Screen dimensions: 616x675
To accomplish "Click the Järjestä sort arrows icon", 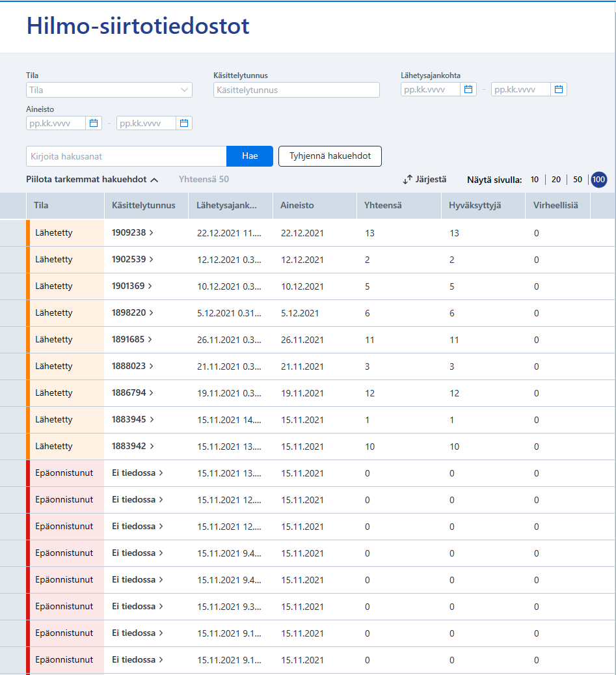I will pyautogui.click(x=407, y=180).
